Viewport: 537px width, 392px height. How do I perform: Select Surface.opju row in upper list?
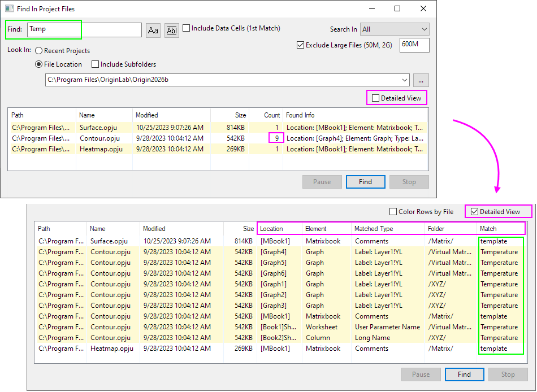click(219, 127)
